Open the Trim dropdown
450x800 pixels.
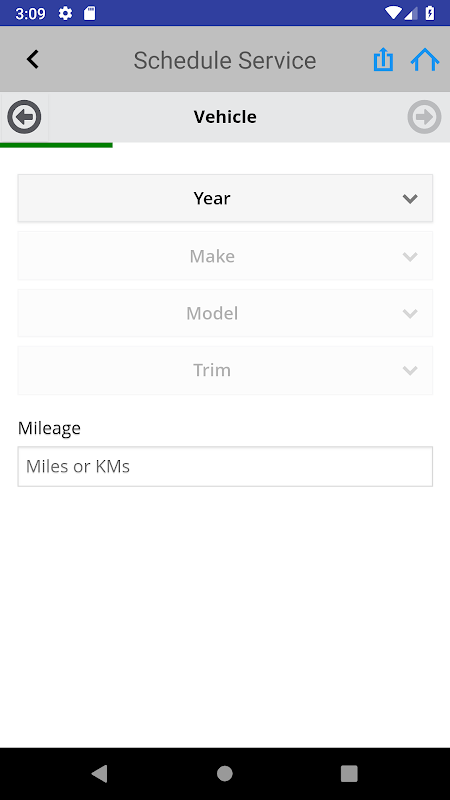click(225, 370)
